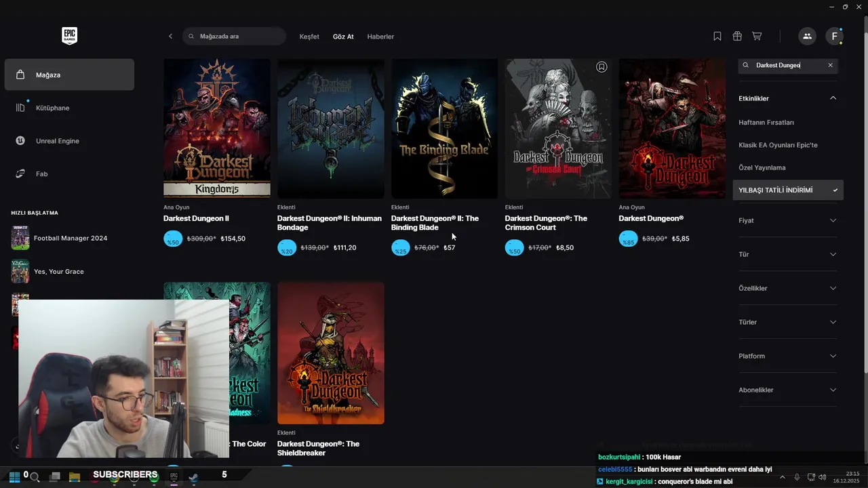
Task: Click The Binding Blade cover art
Action: pyautogui.click(x=445, y=129)
